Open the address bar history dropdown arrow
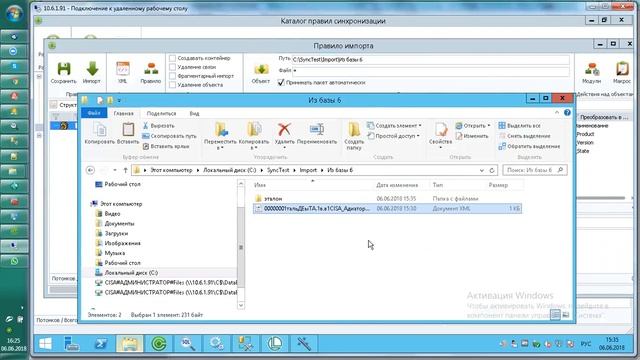 click(482, 170)
